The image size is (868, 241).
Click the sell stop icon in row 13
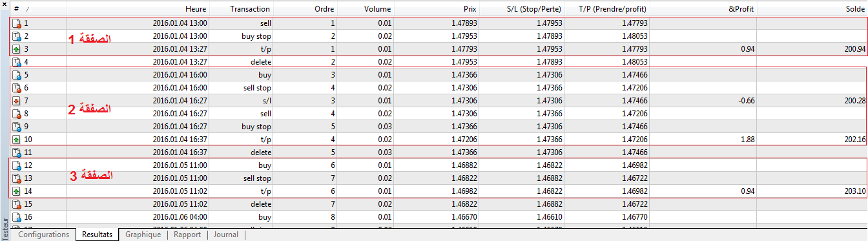(x=17, y=178)
